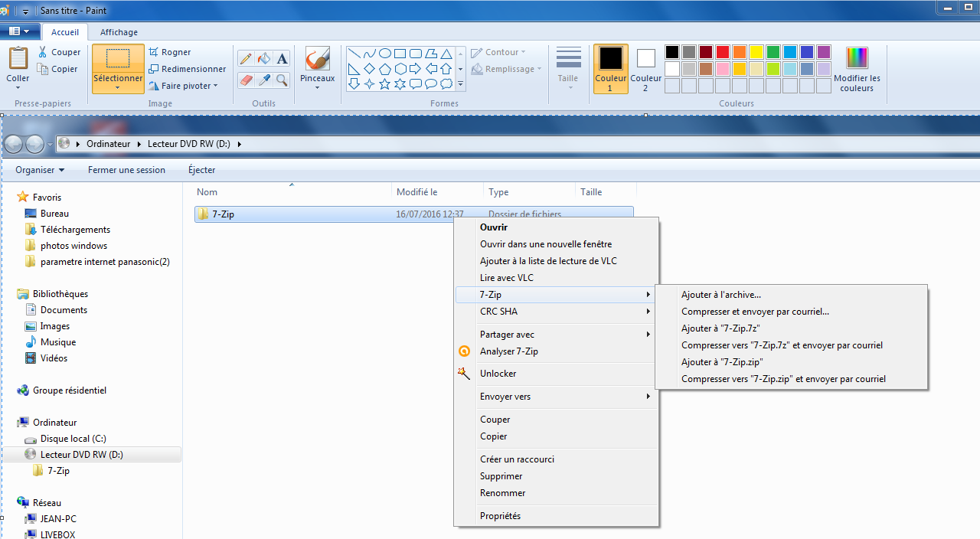Screen dimensions: 980x539
Task: Click Redimensionner resize button
Action: click(187, 69)
